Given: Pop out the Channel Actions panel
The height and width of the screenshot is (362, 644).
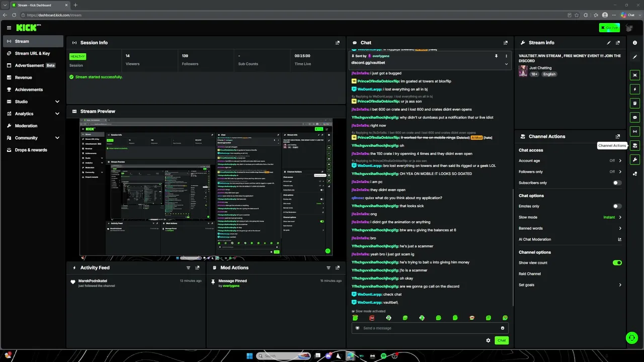Looking at the screenshot, I should point(618,136).
